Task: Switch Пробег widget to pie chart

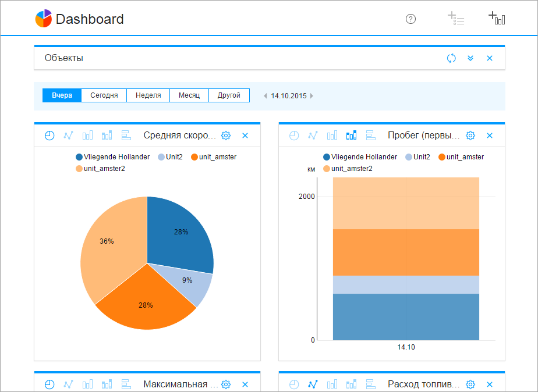Action: (x=294, y=136)
